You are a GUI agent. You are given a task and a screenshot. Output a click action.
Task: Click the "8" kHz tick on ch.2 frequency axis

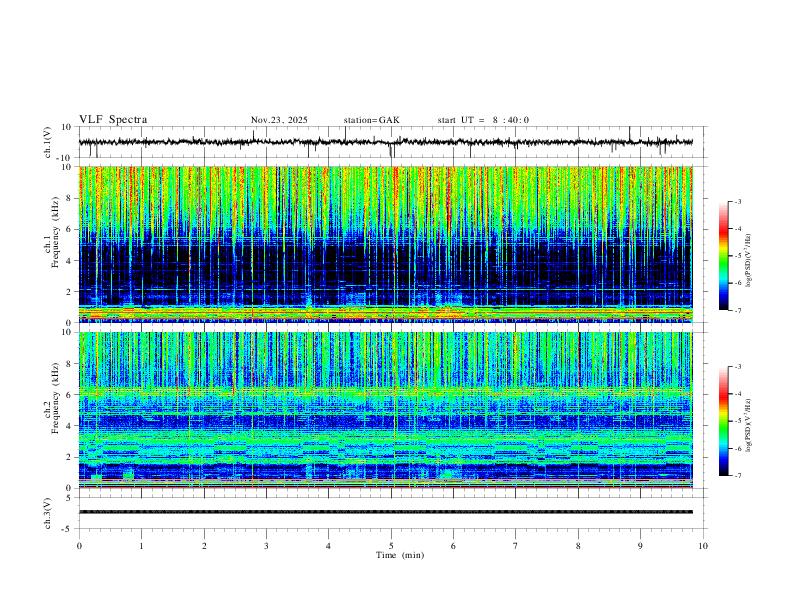point(69,364)
